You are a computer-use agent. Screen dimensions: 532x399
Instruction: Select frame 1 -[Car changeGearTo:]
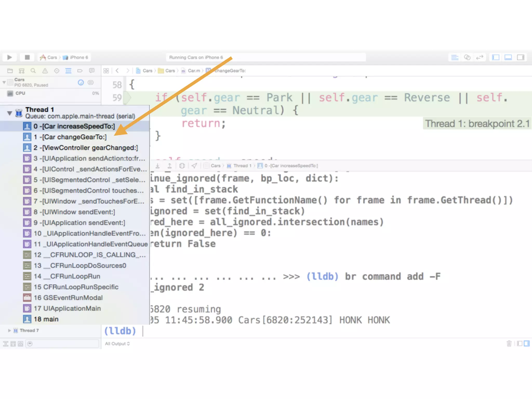[x=70, y=137]
